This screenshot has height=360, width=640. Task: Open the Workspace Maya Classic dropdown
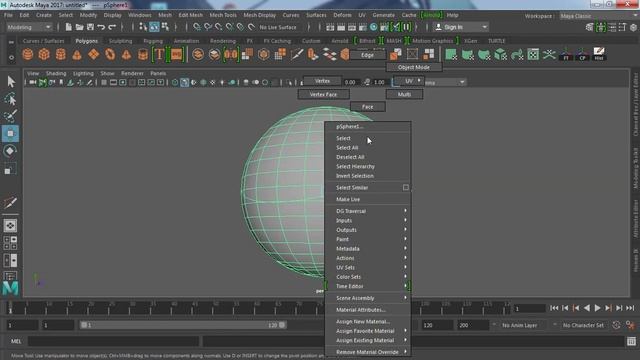pyautogui.click(x=598, y=16)
